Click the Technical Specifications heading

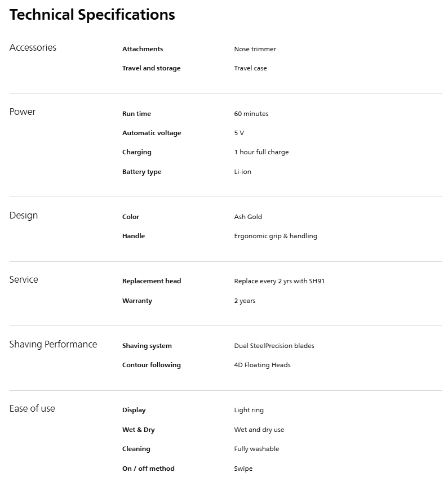[x=92, y=15]
